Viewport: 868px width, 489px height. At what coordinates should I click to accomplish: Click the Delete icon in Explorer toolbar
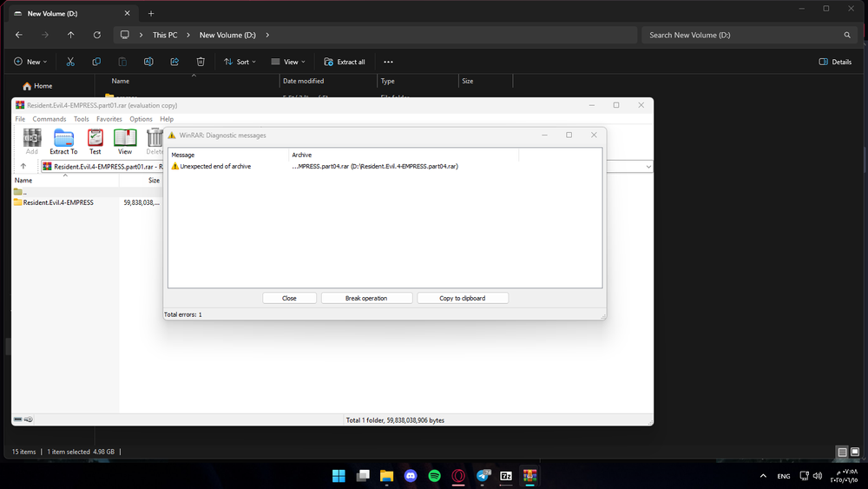click(x=201, y=62)
